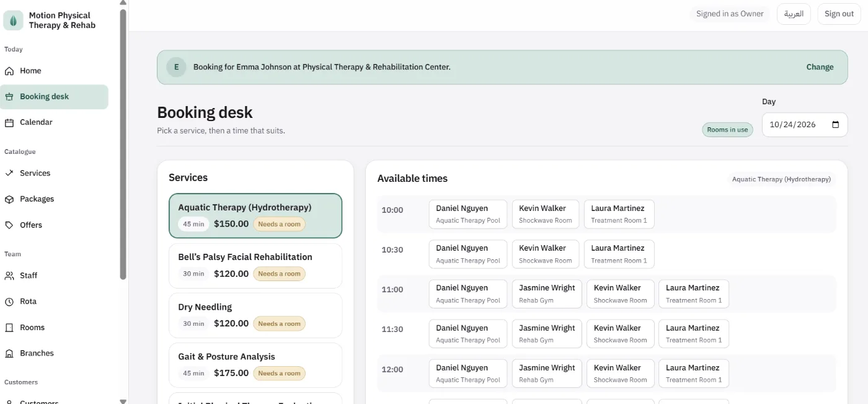The width and height of the screenshot is (868, 404).
Task: Click the sidebar vertical scrollbar
Action: click(123, 144)
